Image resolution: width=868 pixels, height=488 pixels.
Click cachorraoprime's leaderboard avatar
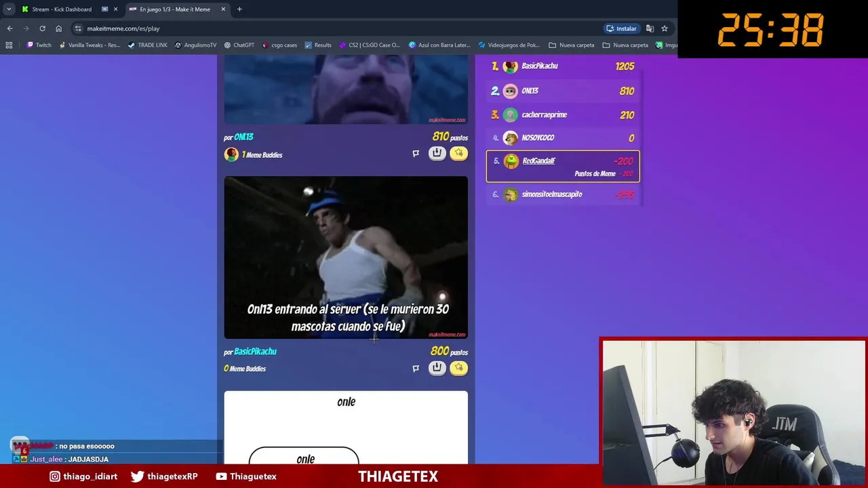pos(511,115)
